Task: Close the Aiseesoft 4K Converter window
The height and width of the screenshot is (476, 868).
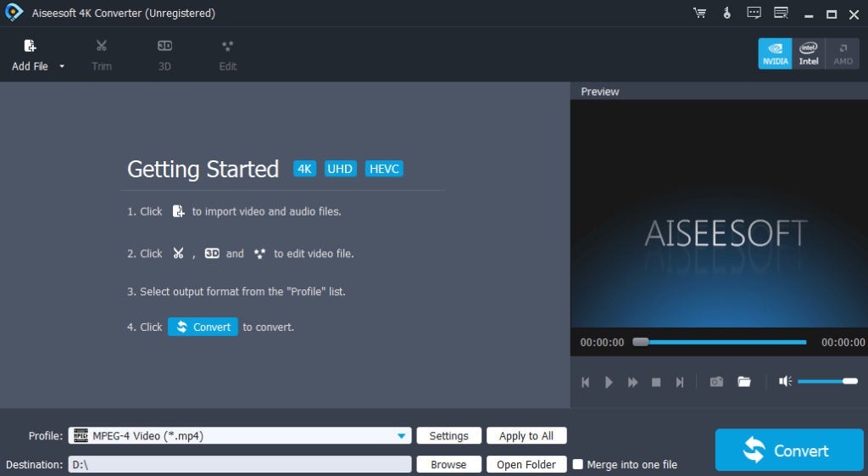Action: 854,14
